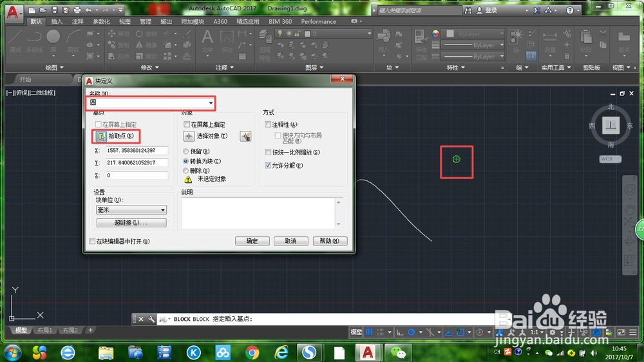Viewport: 644px width, 362px height.
Task: Toggle polar tracking in status bar
Action: point(412,332)
